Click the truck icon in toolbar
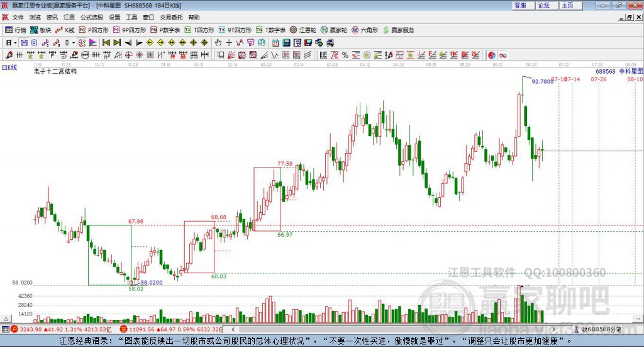This screenshot has height=347, width=644. tap(330, 43)
